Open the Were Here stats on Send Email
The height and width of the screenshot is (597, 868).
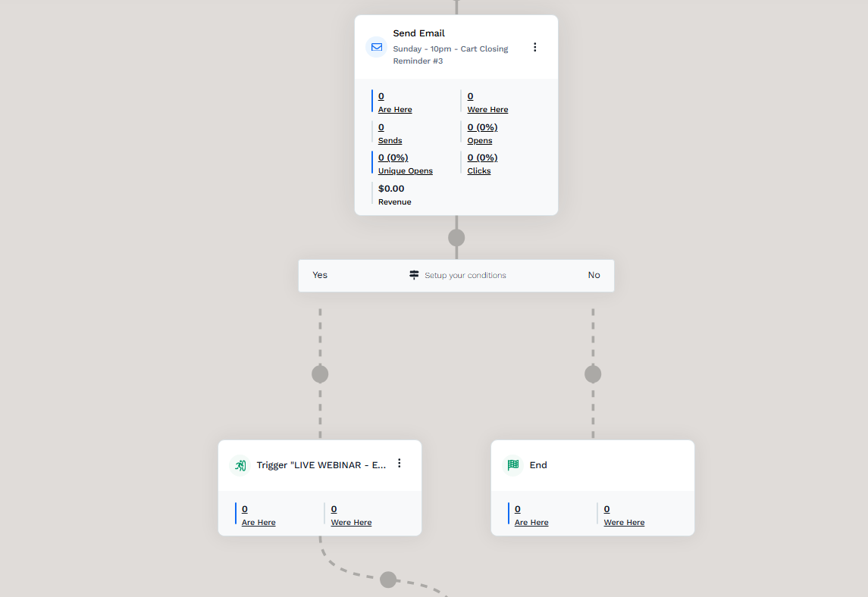click(x=487, y=109)
